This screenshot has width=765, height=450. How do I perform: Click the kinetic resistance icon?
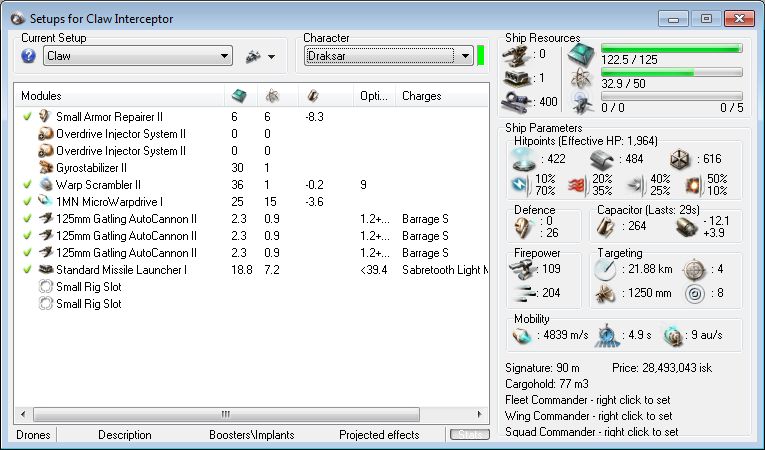(635, 185)
